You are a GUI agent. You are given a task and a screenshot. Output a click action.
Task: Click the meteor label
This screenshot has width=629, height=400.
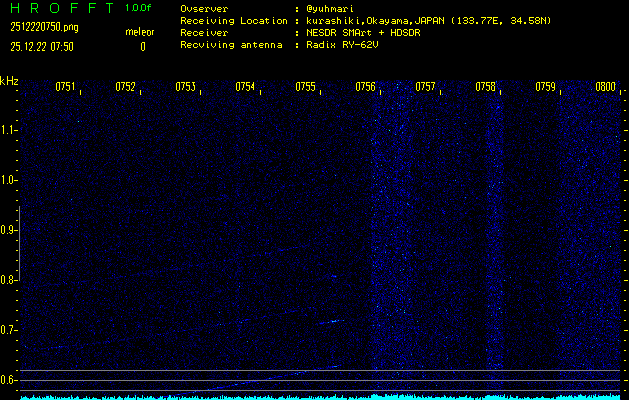coord(140,32)
